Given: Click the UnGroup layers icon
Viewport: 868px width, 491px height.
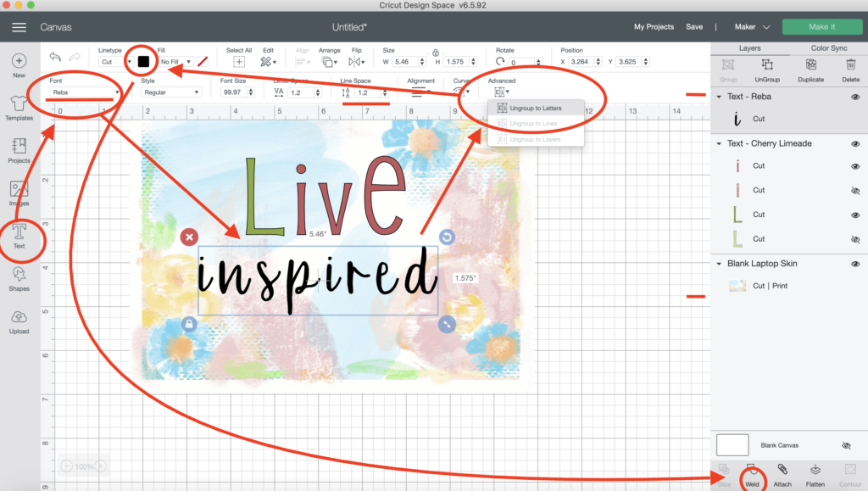Looking at the screenshot, I should [766, 70].
